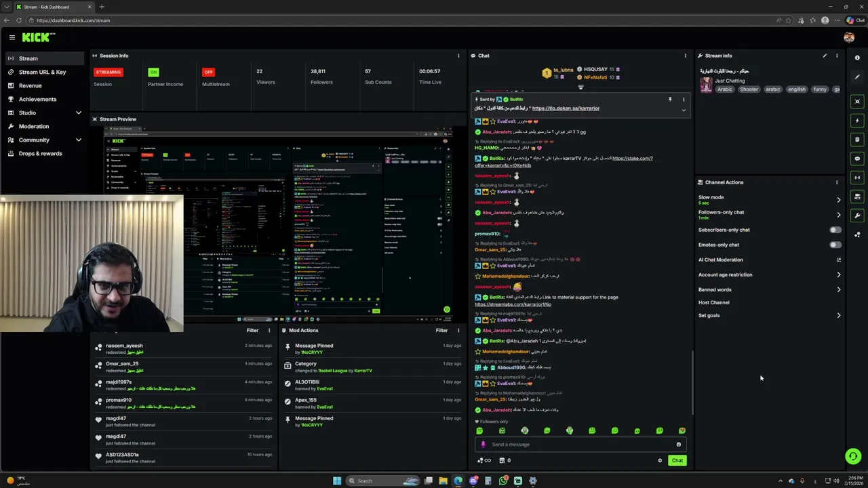
Task: Open Filter in Mod Actions panel
Action: pos(441,330)
